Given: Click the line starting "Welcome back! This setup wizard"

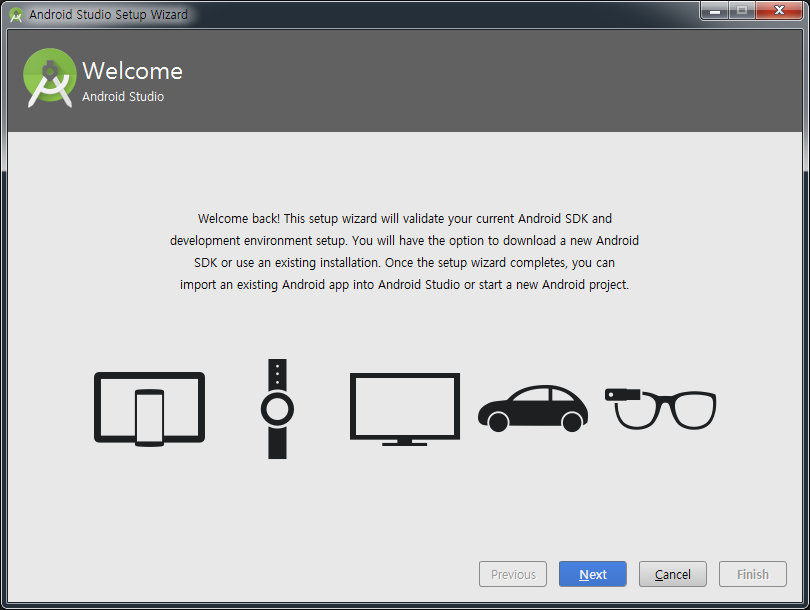Looking at the screenshot, I should [x=404, y=218].
